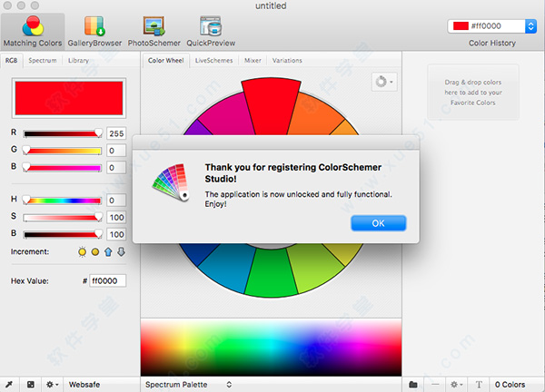
Task: Click OK in the registration dialog
Action: click(x=378, y=223)
